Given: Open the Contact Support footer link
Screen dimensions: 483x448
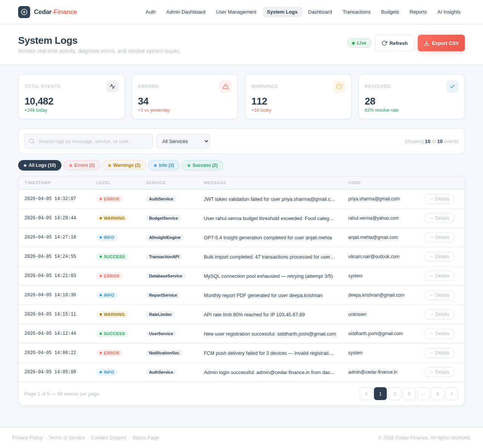Looking at the screenshot, I should (109, 438).
